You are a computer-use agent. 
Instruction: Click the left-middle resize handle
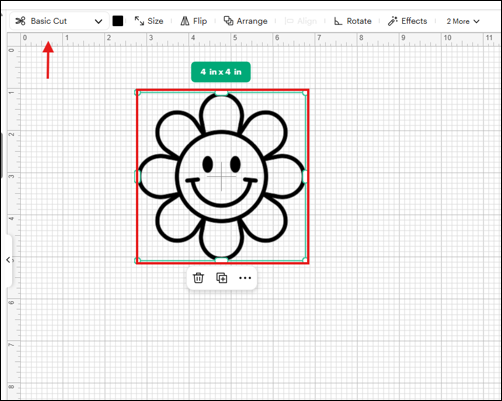[137, 176]
